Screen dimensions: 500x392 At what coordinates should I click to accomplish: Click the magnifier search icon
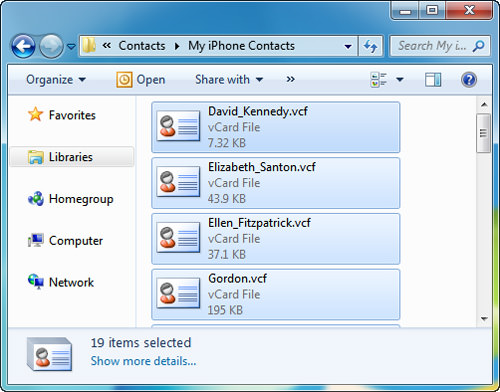point(478,46)
